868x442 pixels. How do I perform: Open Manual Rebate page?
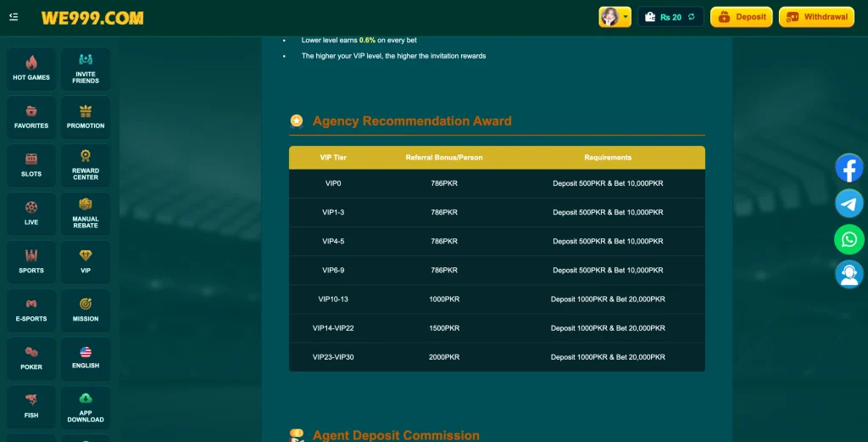[x=86, y=213]
